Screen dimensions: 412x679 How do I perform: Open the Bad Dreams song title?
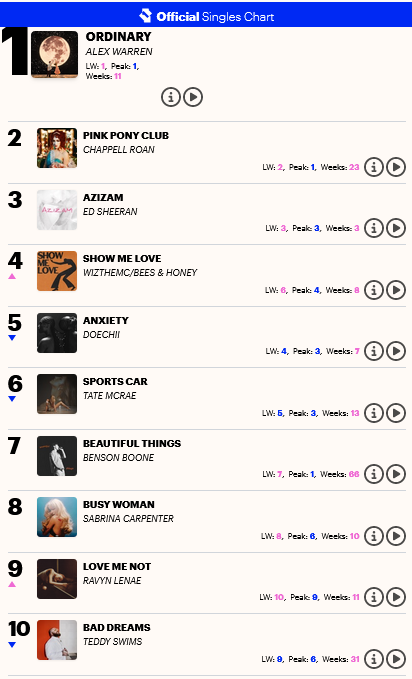(x=117, y=627)
